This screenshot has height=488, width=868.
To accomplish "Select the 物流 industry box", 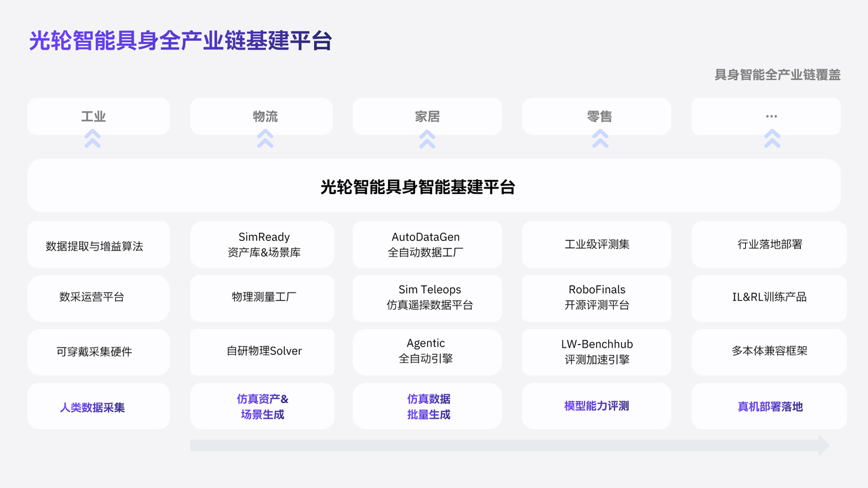I will [x=261, y=116].
